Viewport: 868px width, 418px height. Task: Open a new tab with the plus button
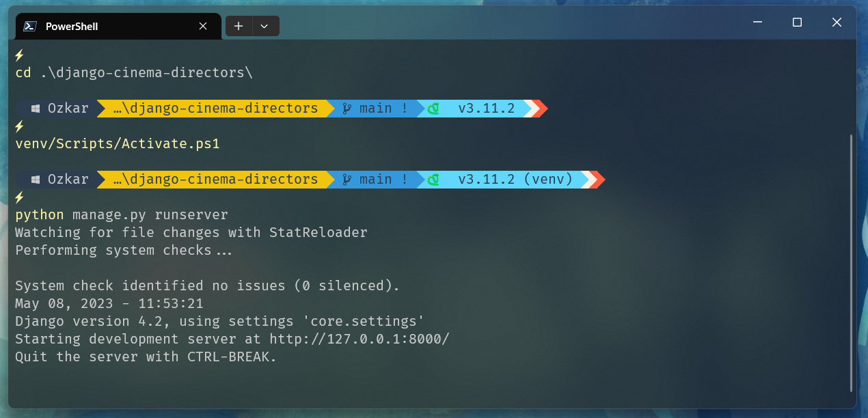click(x=239, y=26)
